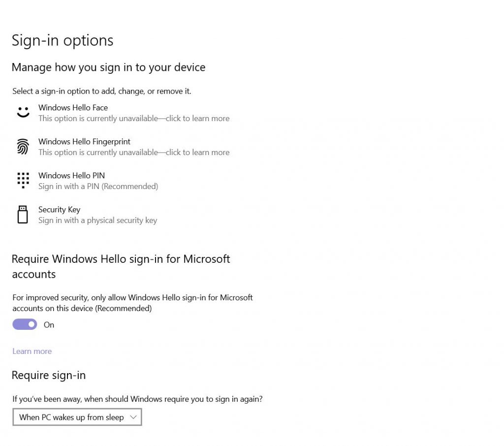Select the Windows Hello Fingerprint icon
The width and height of the screenshot is (504, 446).
click(23, 146)
